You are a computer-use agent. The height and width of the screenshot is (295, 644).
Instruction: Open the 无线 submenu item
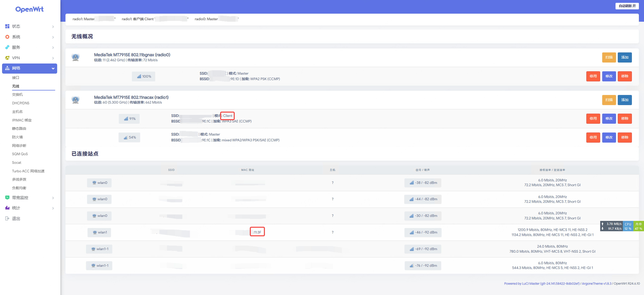click(15, 86)
